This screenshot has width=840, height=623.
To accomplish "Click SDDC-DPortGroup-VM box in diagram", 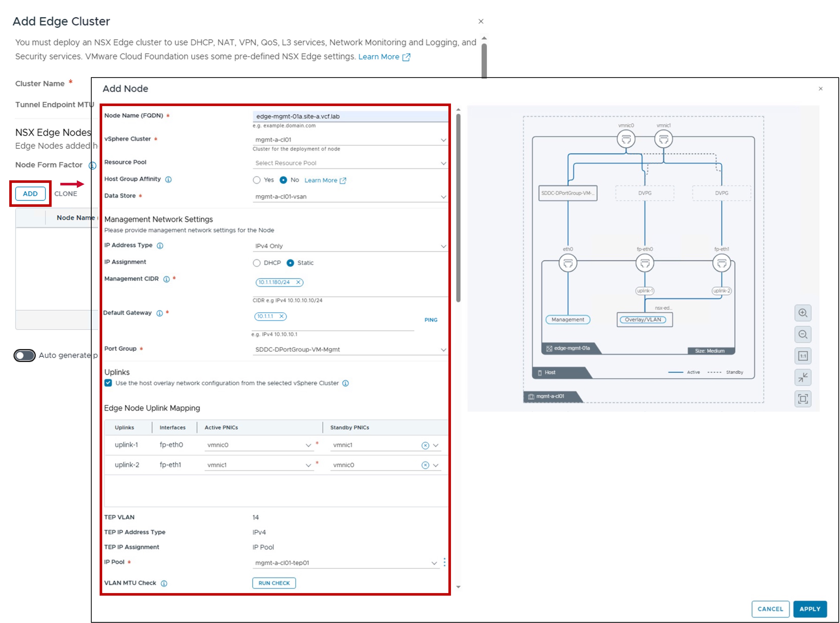I will pos(568,193).
